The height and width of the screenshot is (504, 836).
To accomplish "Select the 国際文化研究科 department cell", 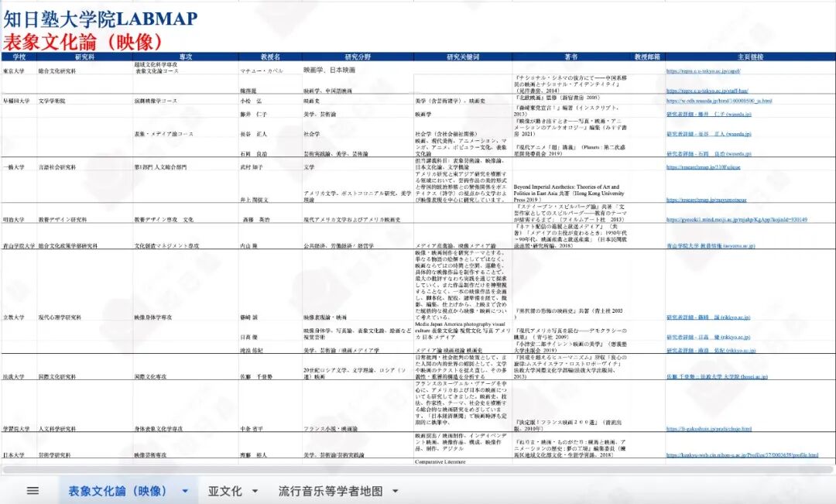I will pyautogui.click(x=57, y=377).
